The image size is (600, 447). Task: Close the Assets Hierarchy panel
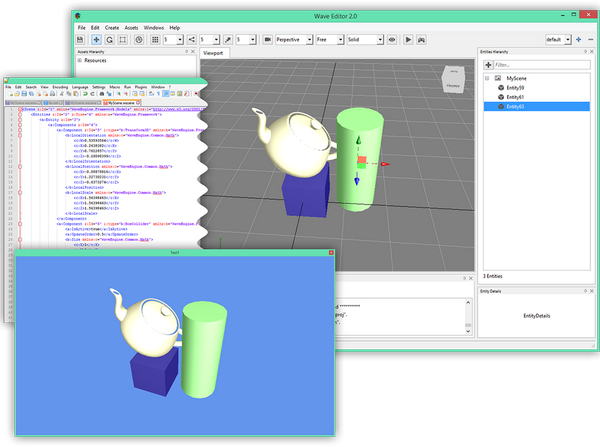tap(193, 51)
